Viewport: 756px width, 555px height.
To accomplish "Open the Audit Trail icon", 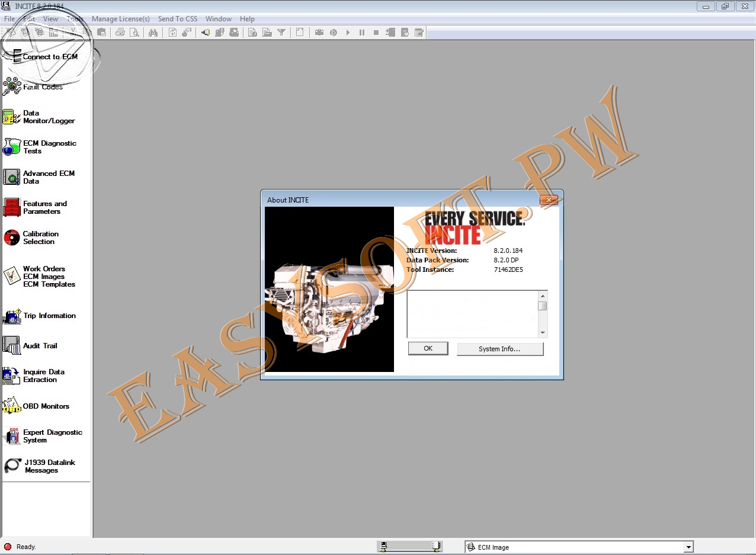I will pyautogui.click(x=12, y=346).
